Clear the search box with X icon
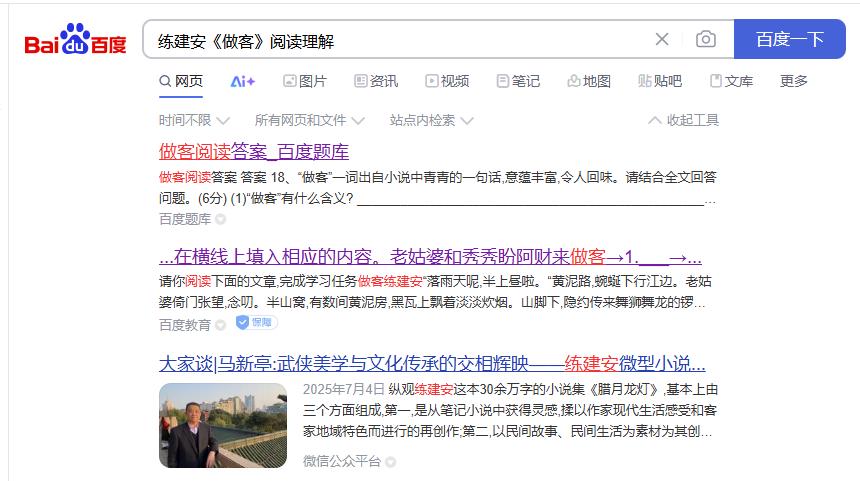860x481 pixels. pyautogui.click(x=662, y=39)
